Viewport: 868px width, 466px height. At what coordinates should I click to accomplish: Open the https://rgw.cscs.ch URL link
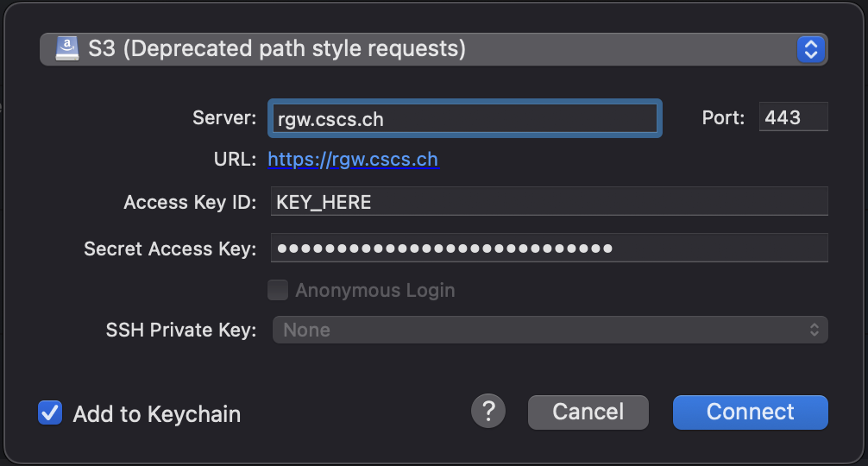[x=353, y=160]
